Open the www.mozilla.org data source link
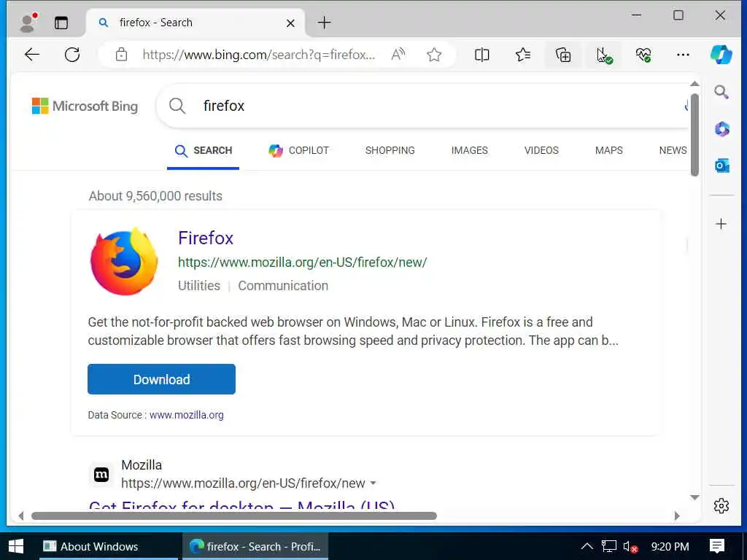This screenshot has width=747, height=560. point(186,415)
